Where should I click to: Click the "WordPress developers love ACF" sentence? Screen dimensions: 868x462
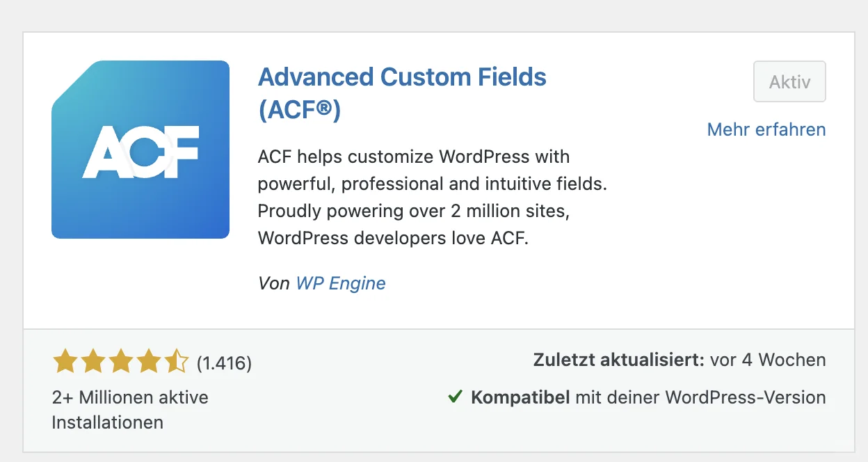click(x=393, y=238)
